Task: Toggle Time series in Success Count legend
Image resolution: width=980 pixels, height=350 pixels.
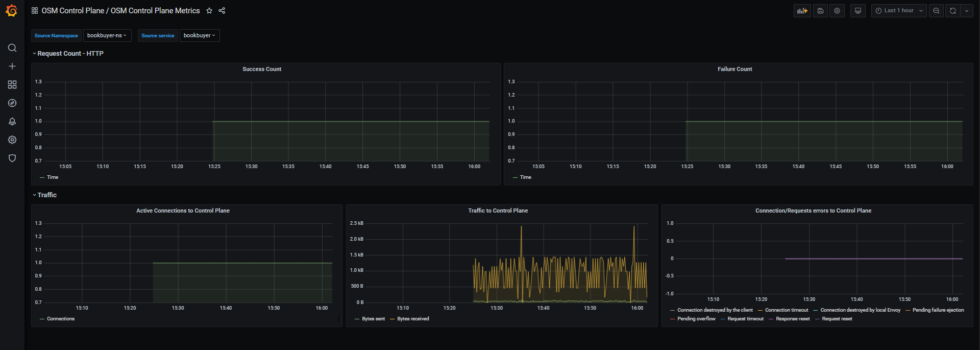Action: tap(53, 177)
